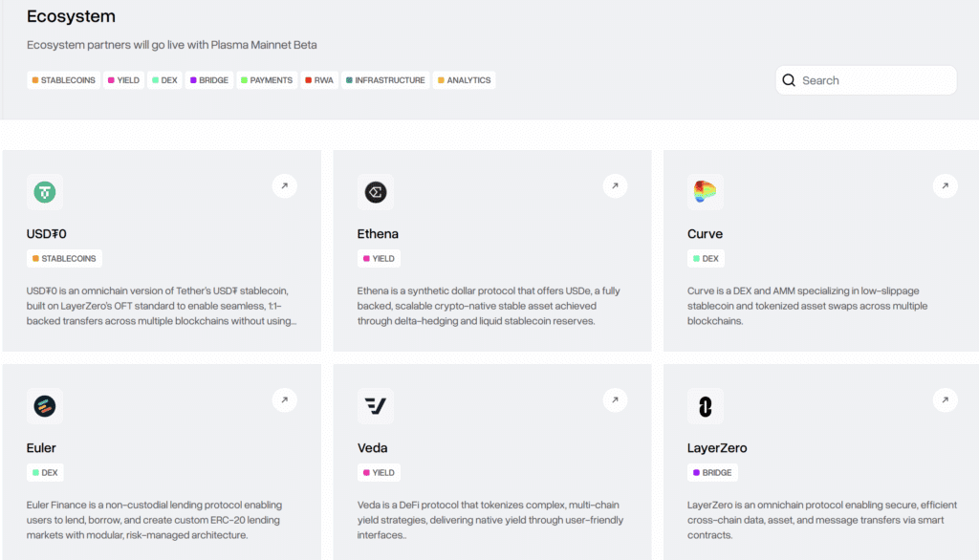Viewport: 979px width, 560px height.
Task: Open Ethena external link arrow
Action: (615, 186)
